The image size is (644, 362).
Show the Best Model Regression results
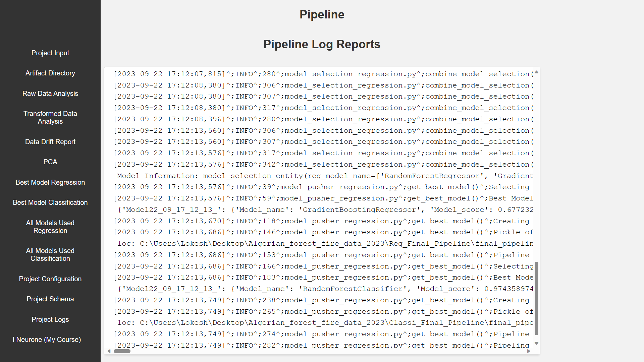(x=50, y=182)
